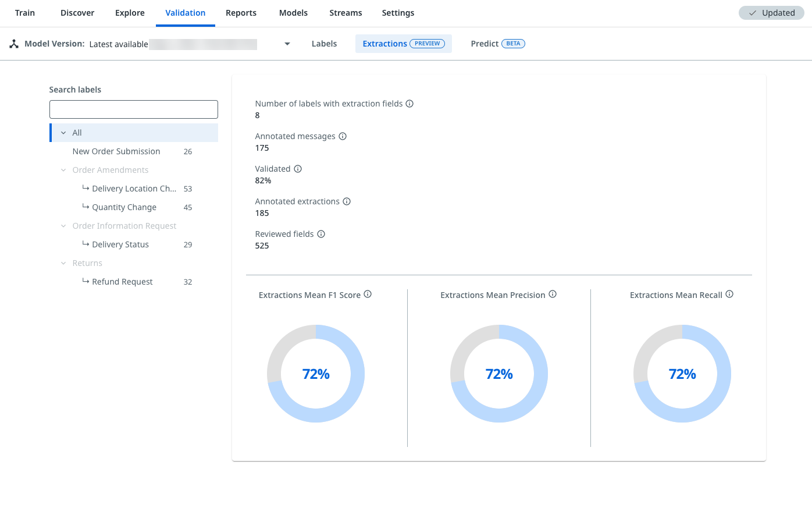Collapse the All labels tree node
812x511 pixels.
pyautogui.click(x=64, y=132)
